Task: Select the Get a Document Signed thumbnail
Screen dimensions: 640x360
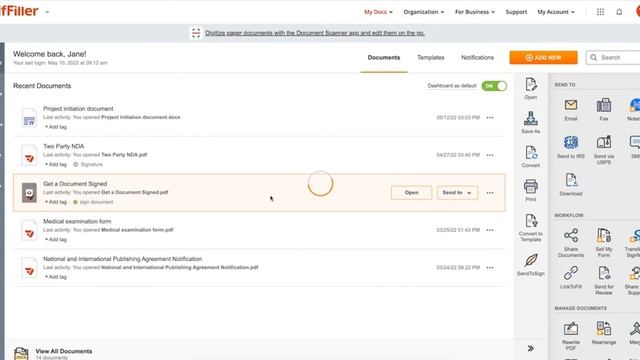Action: 29,193
